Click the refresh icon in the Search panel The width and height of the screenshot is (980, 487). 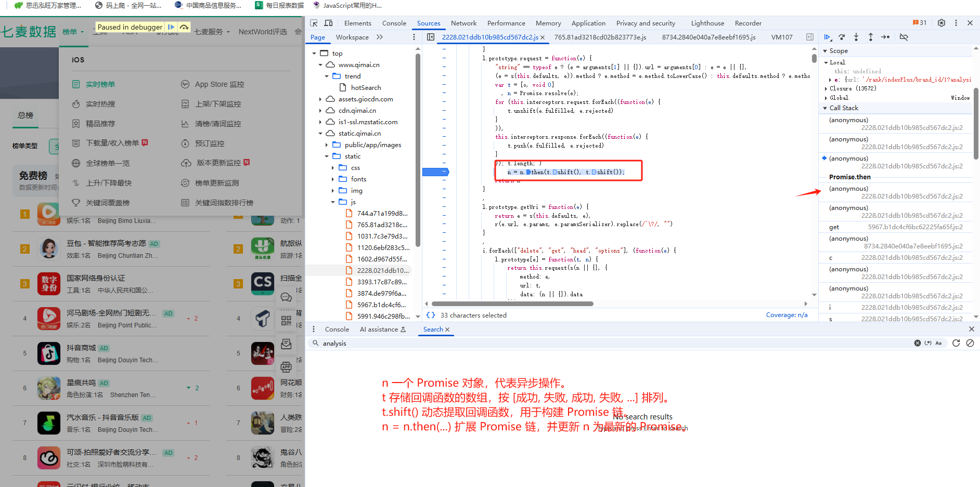tap(957, 343)
